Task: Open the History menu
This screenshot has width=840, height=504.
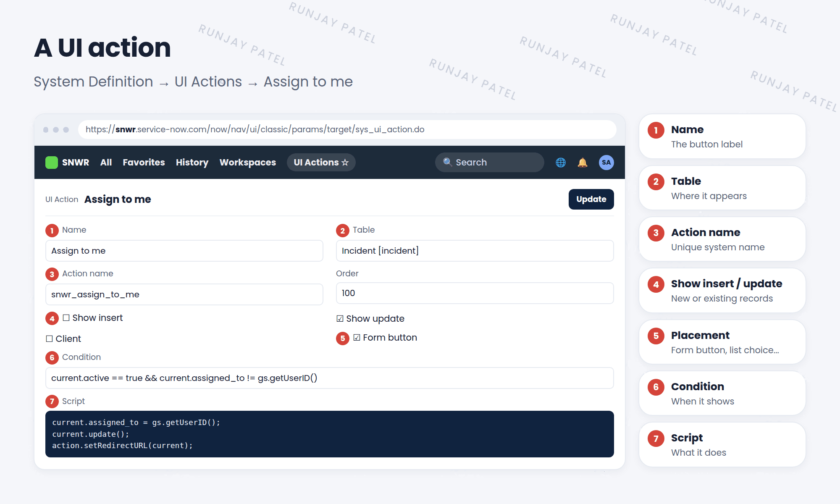Action: tap(192, 163)
